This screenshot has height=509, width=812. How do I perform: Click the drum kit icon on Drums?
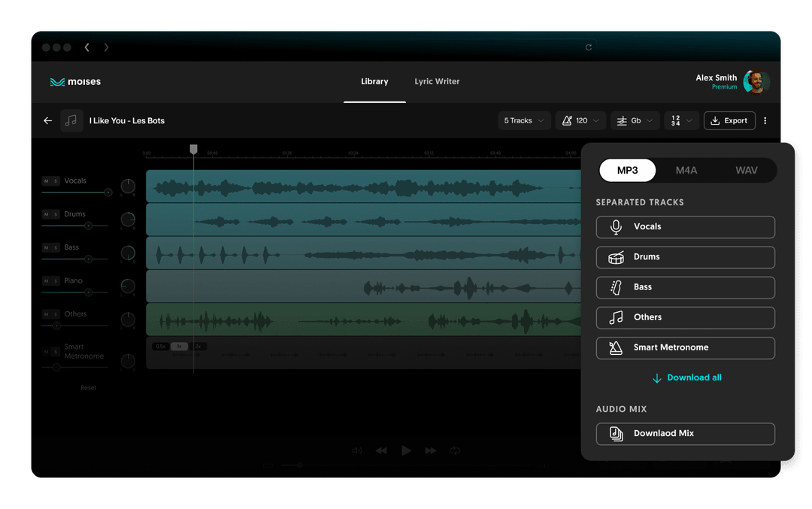click(x=616, y=257)
